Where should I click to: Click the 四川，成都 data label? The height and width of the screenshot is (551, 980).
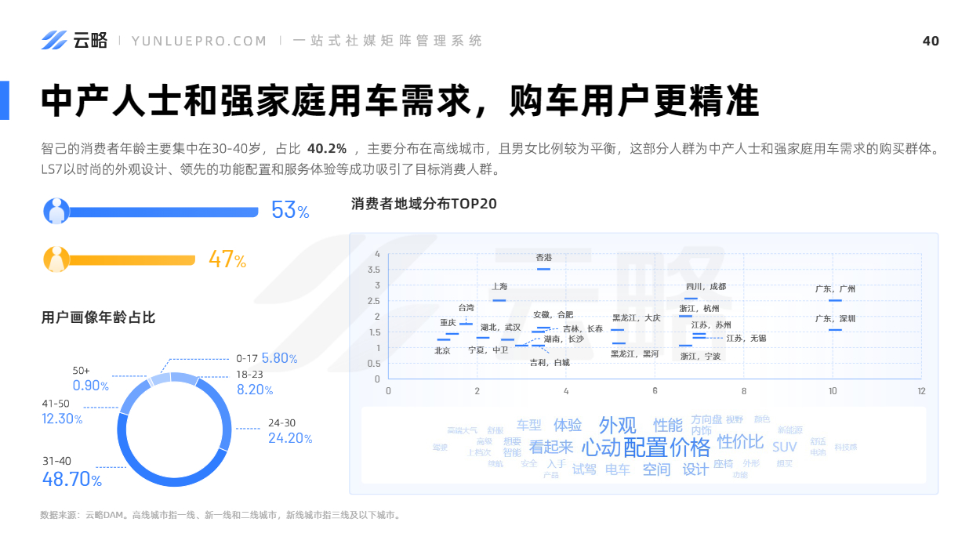[706, 287]
